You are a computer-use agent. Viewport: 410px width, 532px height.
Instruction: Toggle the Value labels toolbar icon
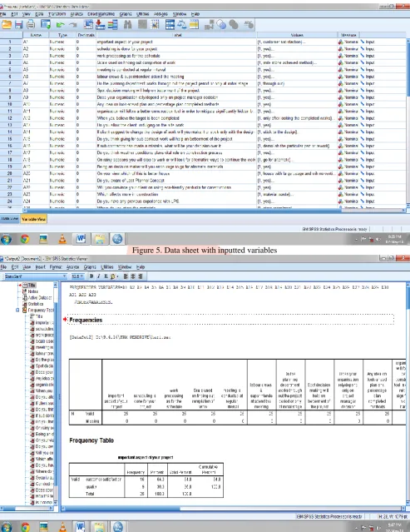point(209,24)
